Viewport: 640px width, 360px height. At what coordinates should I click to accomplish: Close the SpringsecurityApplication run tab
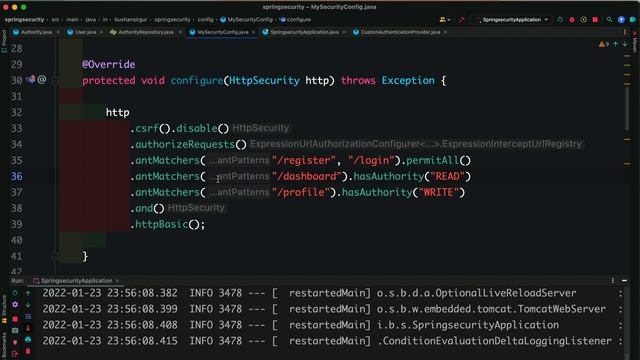coord(117,281)
